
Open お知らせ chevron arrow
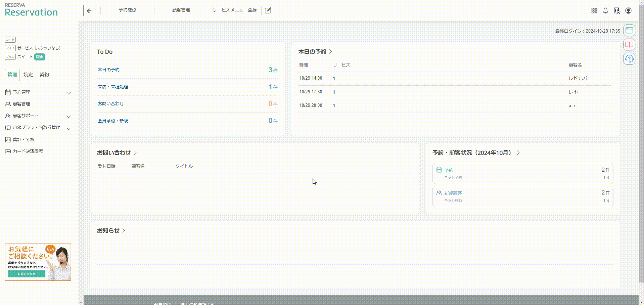point(124,230)
